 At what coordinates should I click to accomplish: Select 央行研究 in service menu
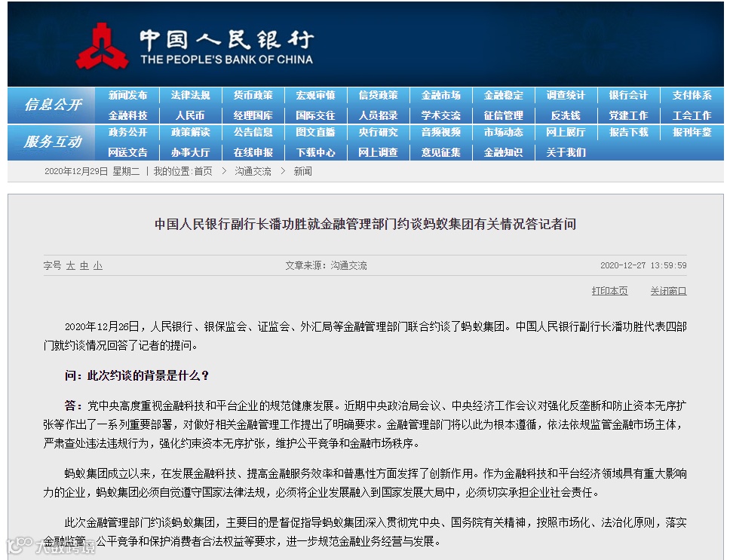coord(378,132)
